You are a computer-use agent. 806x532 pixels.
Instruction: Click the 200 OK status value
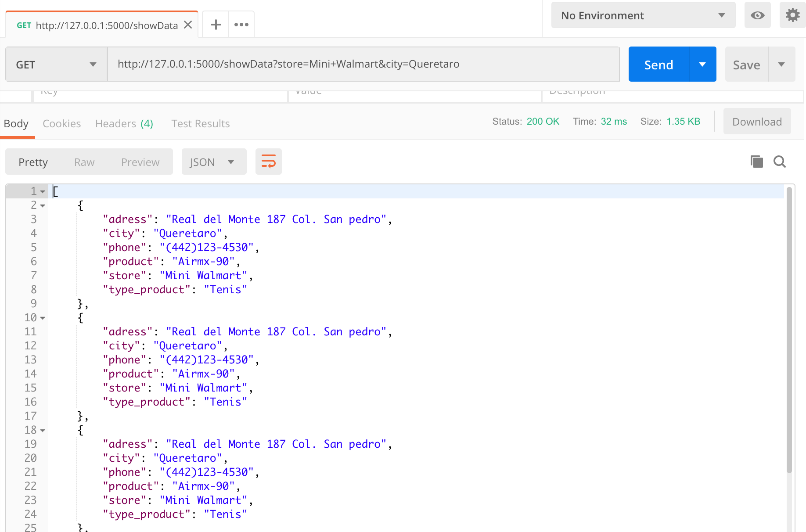pos(543,122)
